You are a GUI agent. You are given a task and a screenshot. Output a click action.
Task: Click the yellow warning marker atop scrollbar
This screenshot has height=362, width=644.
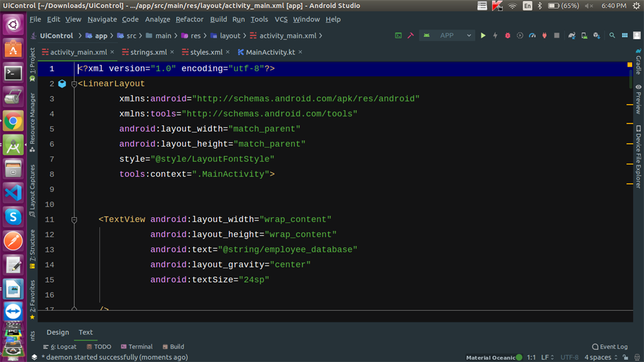[x=630, y=65]
